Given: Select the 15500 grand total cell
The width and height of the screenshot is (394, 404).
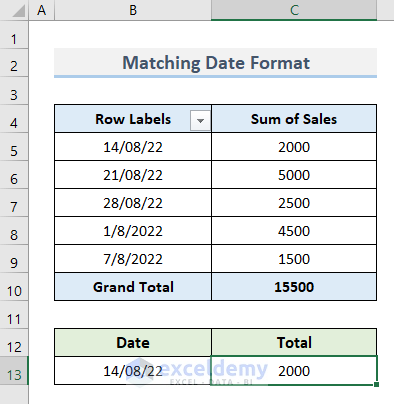Looking at the screenshot, I should click(294, 287).
